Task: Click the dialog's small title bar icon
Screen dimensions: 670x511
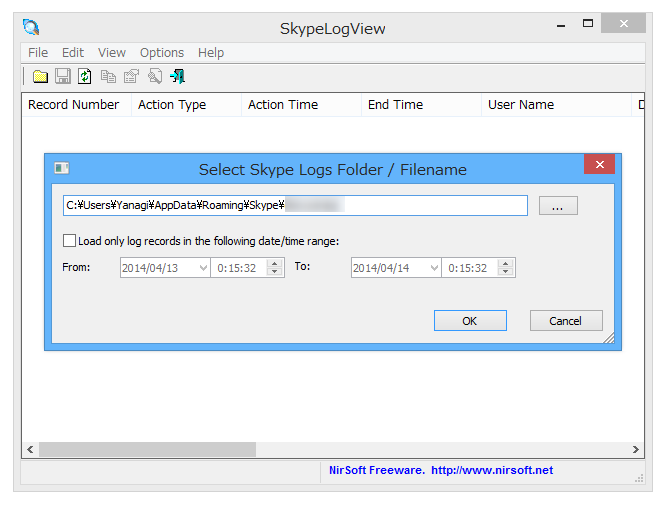Action: coord(62,168)
